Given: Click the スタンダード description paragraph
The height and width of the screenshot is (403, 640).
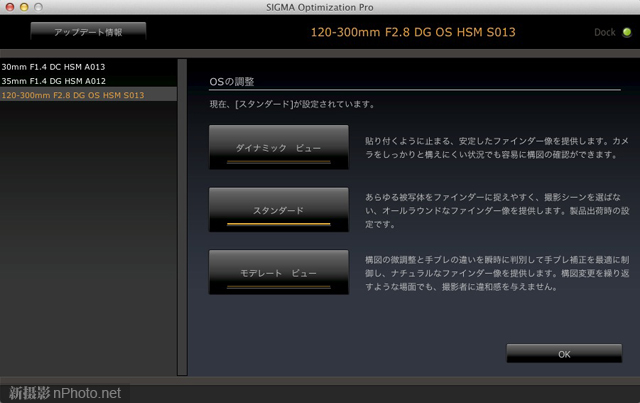Looking at the screenshot, I should [x=497, y=211].
